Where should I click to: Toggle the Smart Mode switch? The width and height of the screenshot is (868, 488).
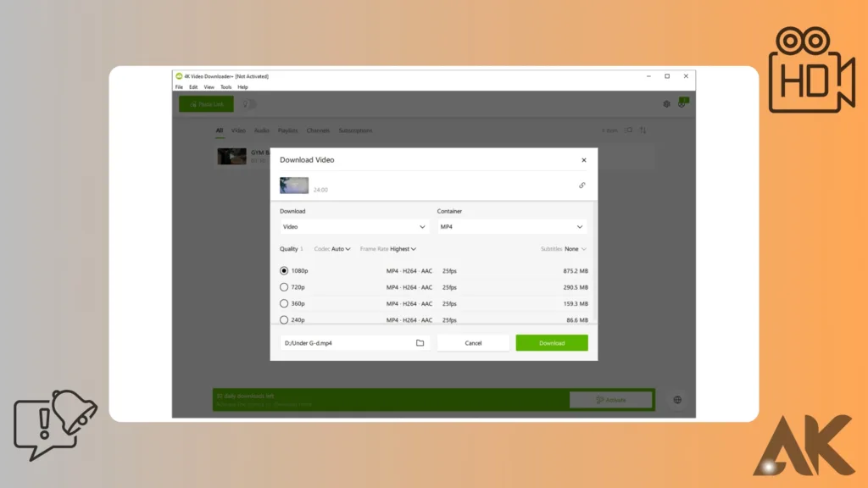249,104
